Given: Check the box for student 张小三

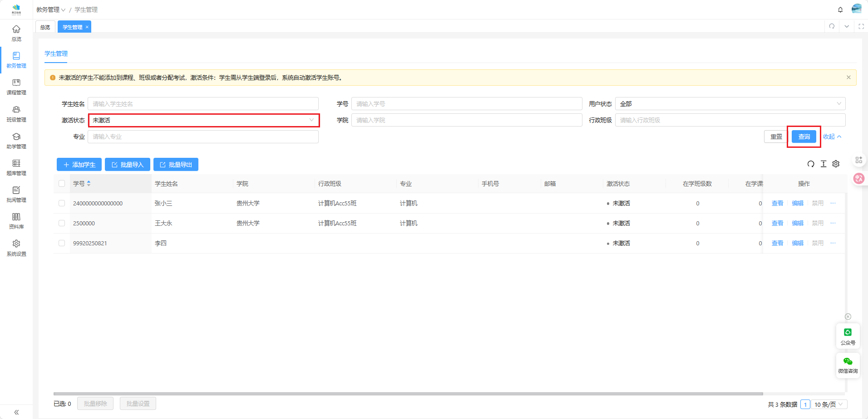Looking at the screenshot, I should pyautogui.click(x=62, y=204).
